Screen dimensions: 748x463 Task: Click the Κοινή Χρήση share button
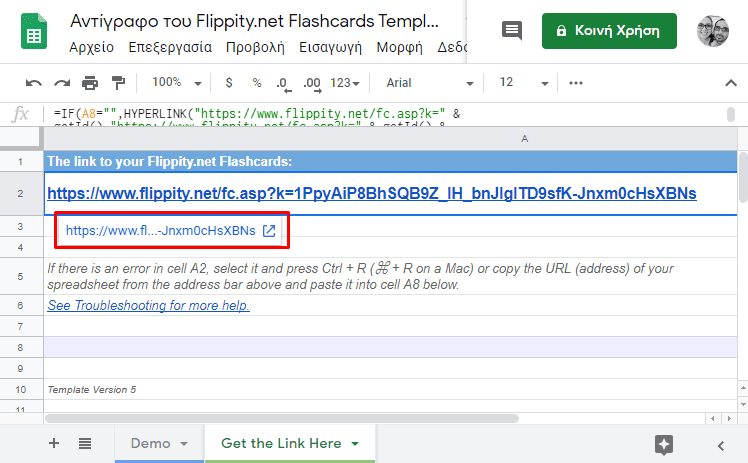(x=609, y=31)
